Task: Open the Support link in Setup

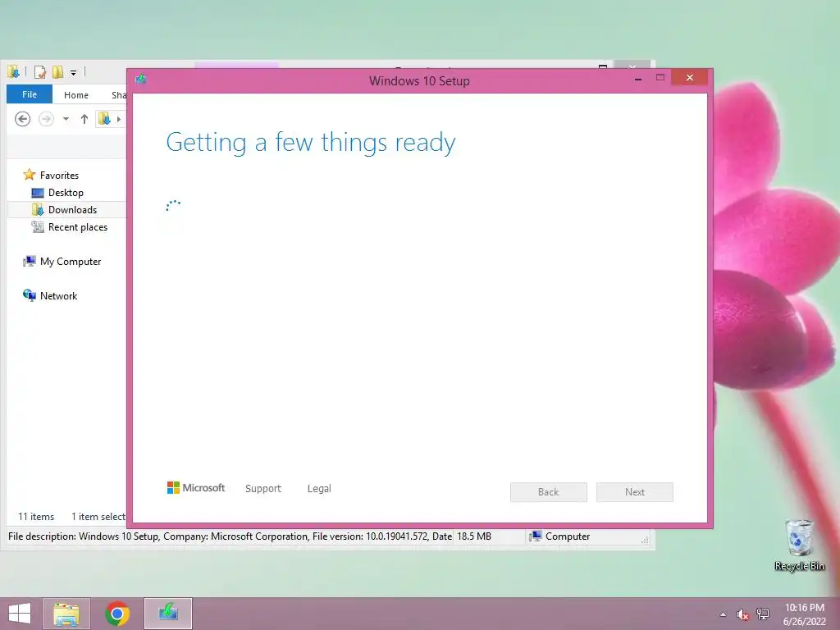Action: [263, 489]
